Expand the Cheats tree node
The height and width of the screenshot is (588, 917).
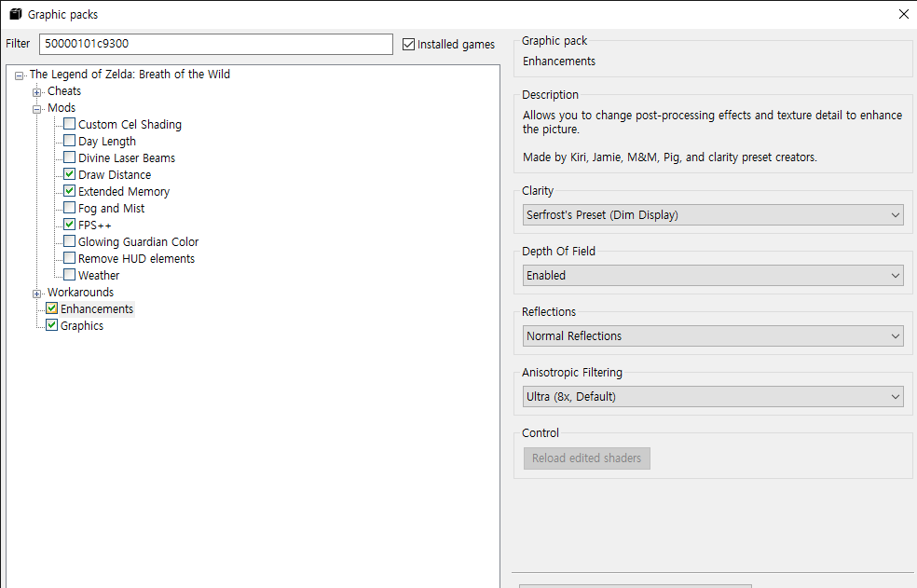(37, 92)
